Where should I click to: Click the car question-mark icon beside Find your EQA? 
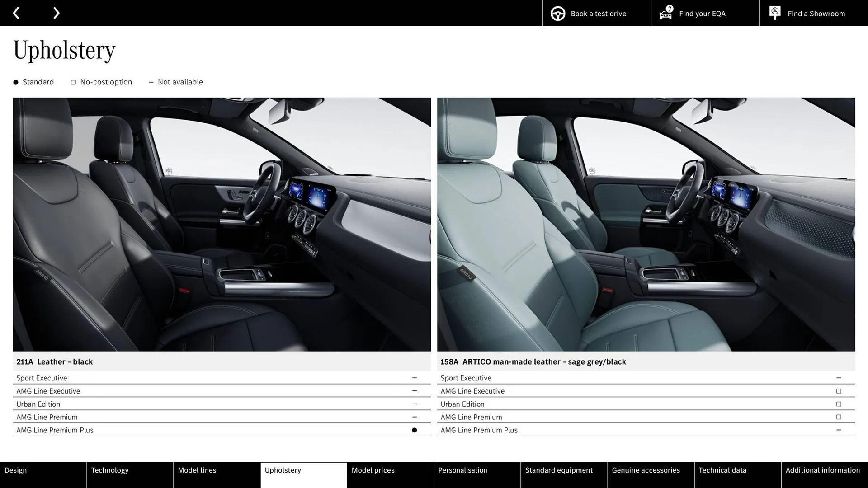click(x=665, y=13)
